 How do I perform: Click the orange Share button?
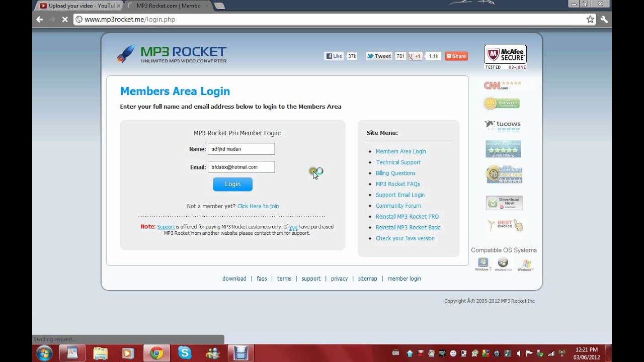pos(456,56)
